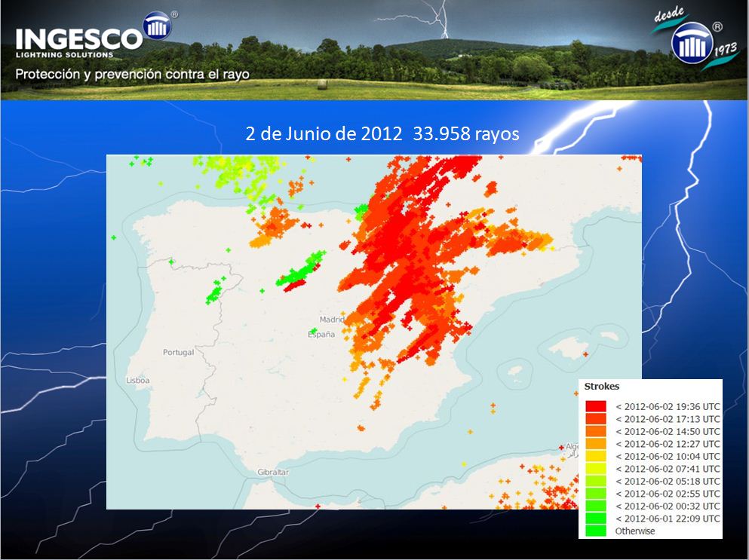
Task: Choose the swatch beside 07:41 UTC
Action: pos(595,469)
